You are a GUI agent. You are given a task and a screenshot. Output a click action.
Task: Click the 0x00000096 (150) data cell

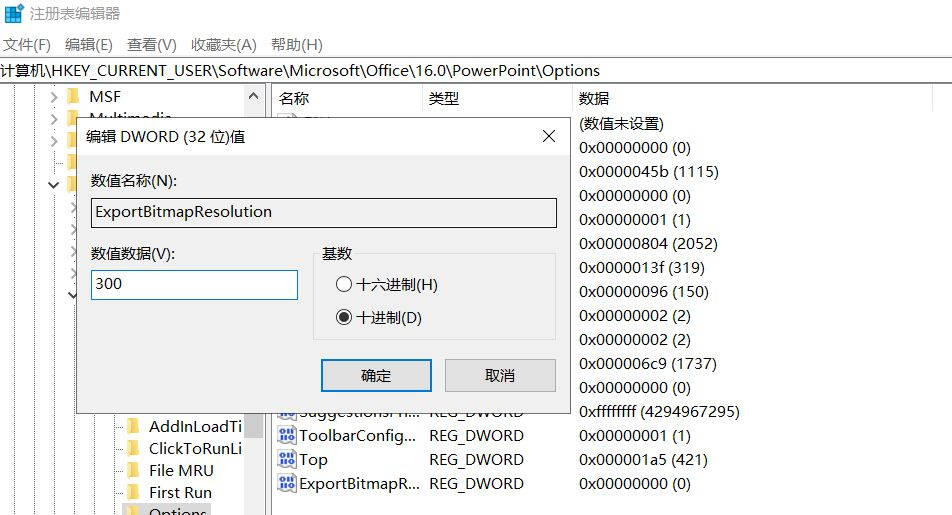tap(644, 292)
